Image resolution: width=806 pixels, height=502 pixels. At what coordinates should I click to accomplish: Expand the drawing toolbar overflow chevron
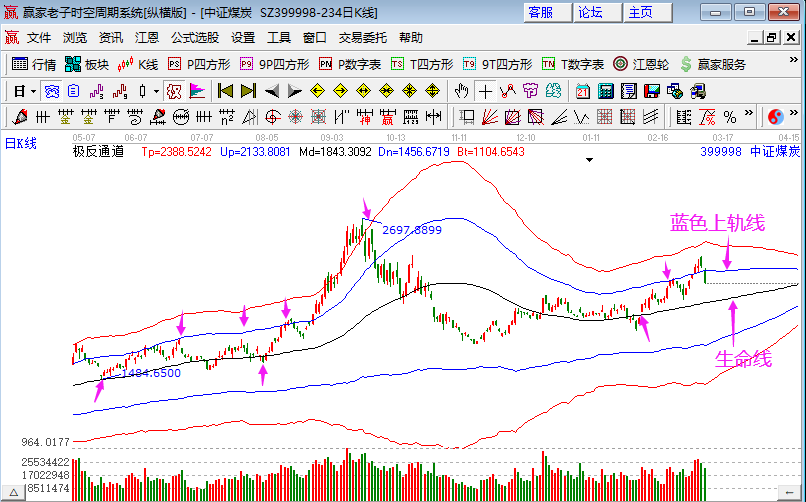(748, 113)
